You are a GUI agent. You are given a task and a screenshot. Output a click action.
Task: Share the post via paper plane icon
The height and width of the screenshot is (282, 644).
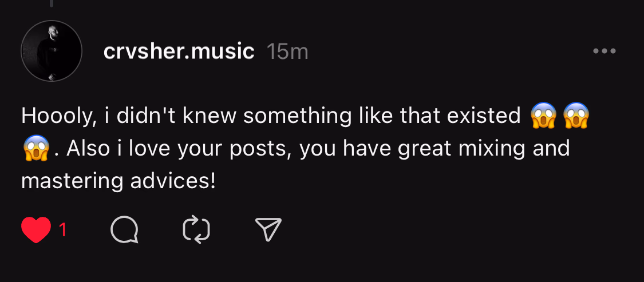pos(268,231)
